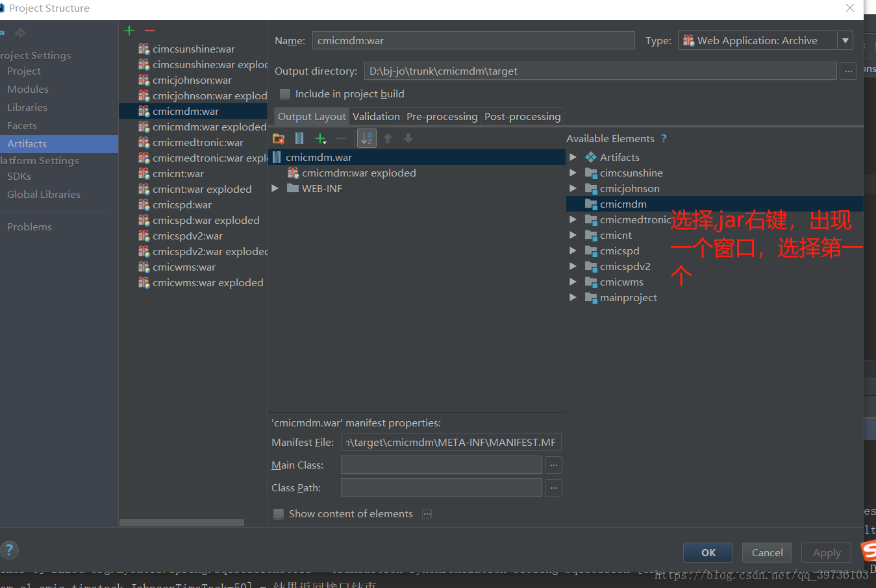Click the Class Path text field
The image size is (876, 588).
click(x=442, y=487)
